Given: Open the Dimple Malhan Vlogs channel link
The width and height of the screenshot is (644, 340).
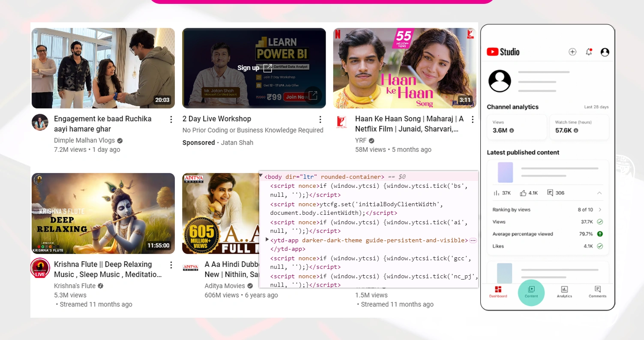Looking at the screenshot, I should [x=84, y=140].
